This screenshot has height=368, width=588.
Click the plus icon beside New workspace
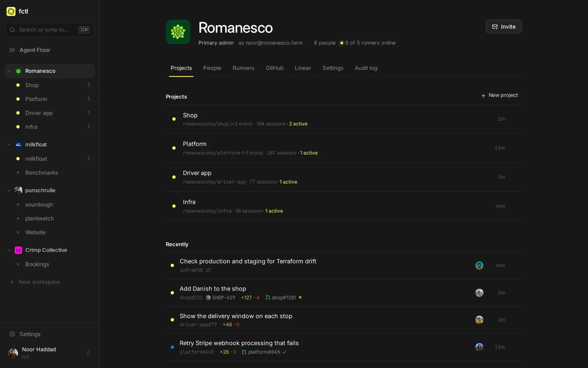12,282
